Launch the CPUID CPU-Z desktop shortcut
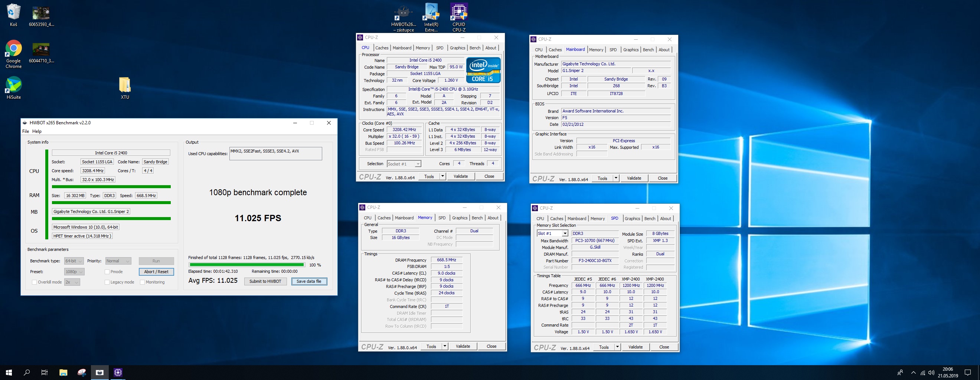Viewport: 980px width, 380px height. (459, 18)
